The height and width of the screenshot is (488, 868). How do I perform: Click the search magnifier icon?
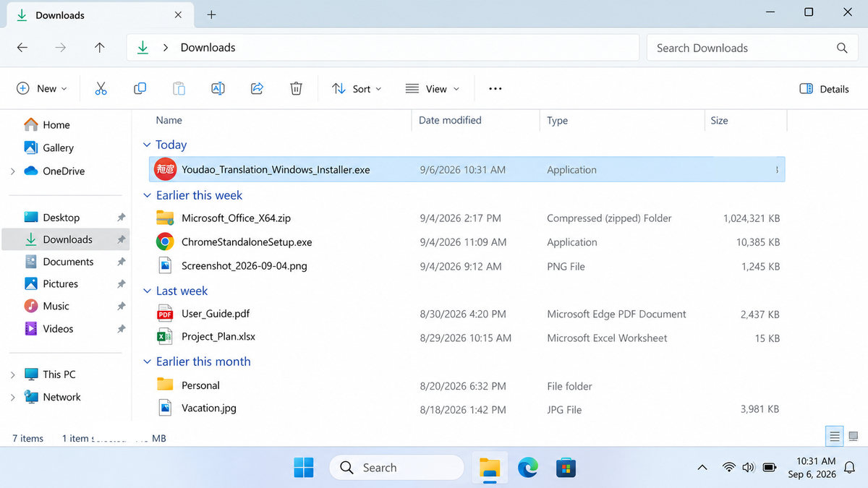(x=842, y=48)
